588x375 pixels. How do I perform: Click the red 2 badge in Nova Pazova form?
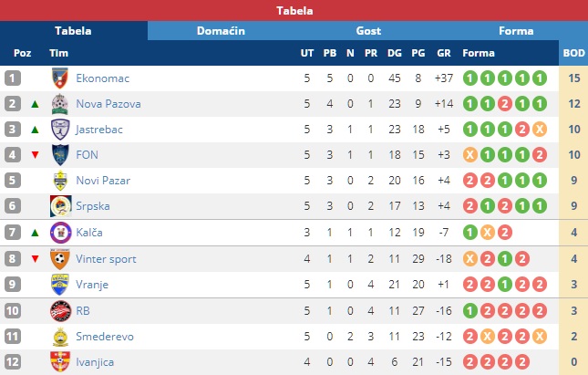[x=505, y=104]
